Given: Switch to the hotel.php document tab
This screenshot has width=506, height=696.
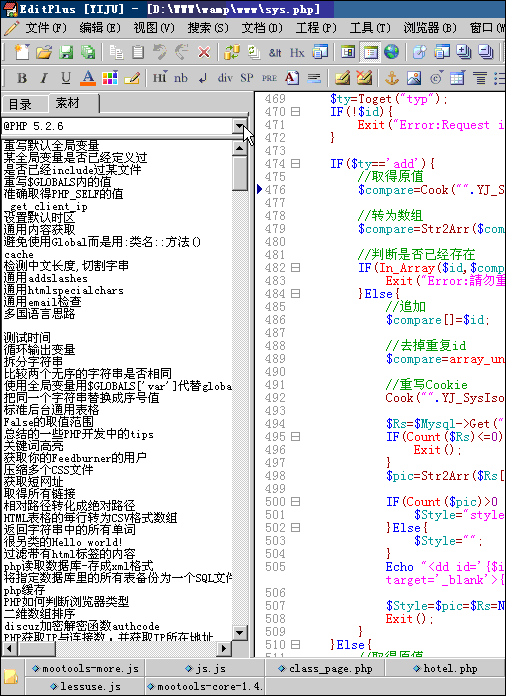Looking at the screenshot, I should tap(445, 668).
